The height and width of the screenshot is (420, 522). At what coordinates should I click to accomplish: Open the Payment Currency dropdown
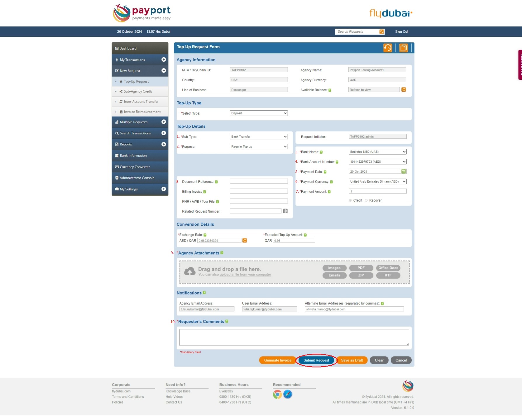tap(377, 182)
